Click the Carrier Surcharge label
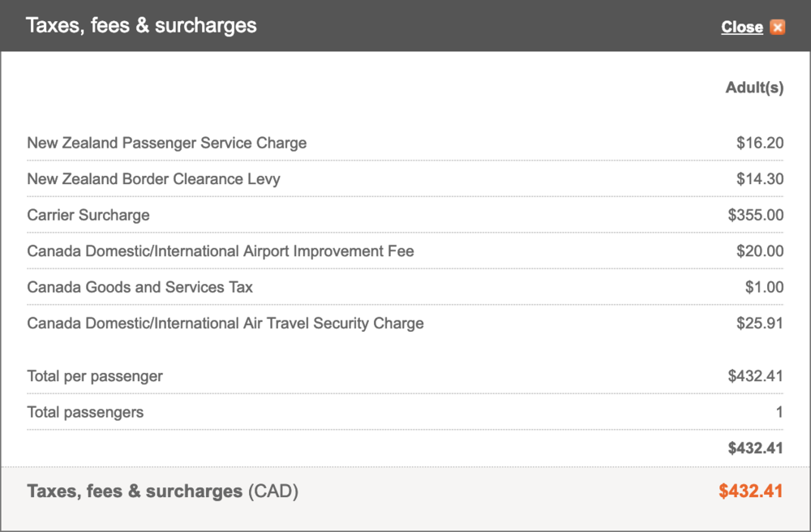Image resolution: width=811 pixels, height=532 pixels. click(x=88, y=215)
